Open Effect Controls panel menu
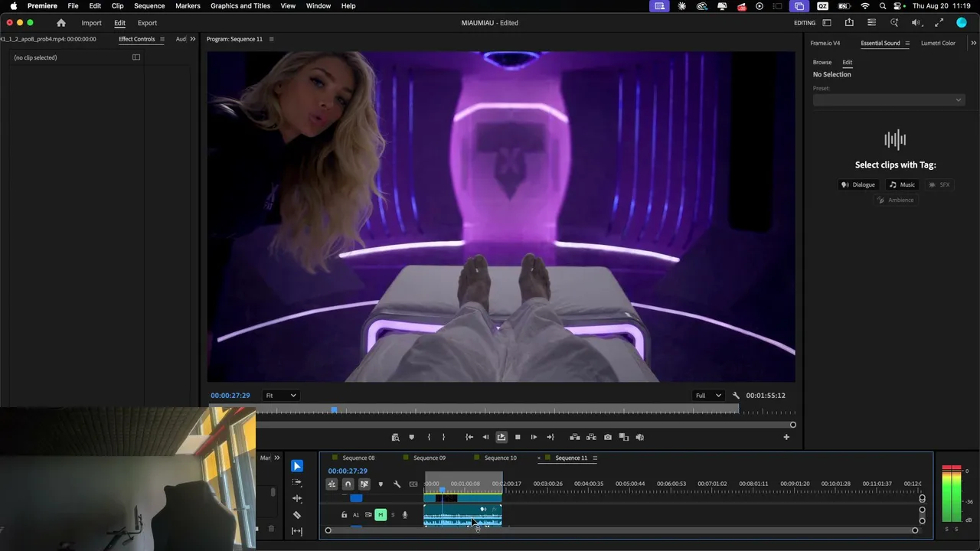The height and width of the screenshot is (551, 980). [x=162, y=39]
